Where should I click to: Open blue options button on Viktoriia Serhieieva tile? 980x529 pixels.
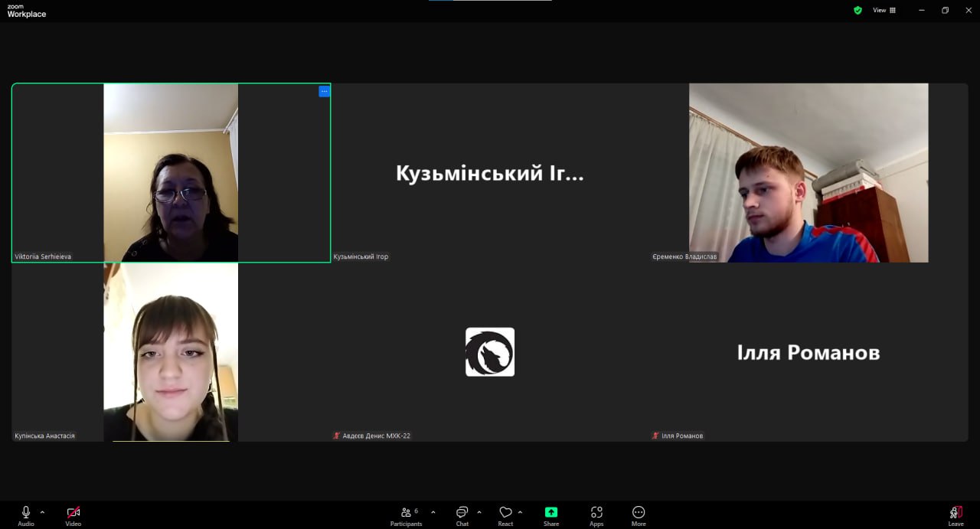click(x=324, y=91)
